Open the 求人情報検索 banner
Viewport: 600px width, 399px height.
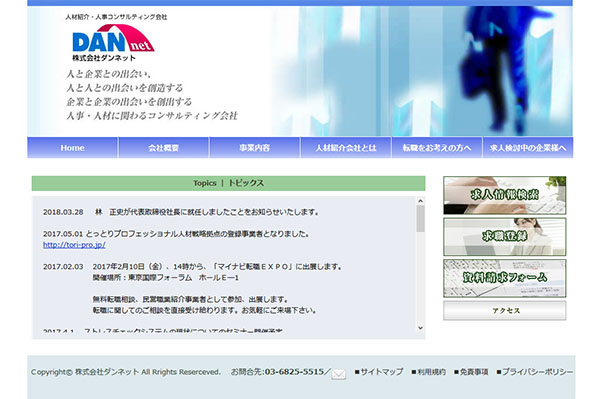tap(504, 195)
